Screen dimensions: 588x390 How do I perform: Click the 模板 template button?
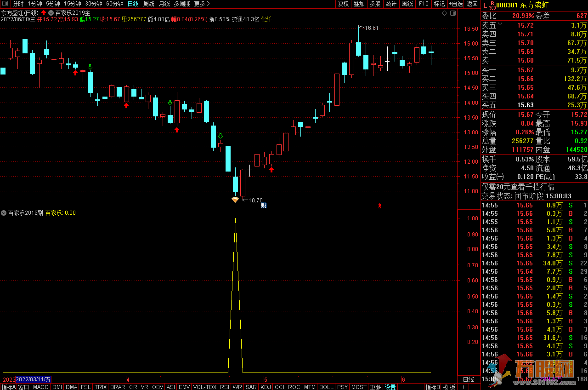449,387
